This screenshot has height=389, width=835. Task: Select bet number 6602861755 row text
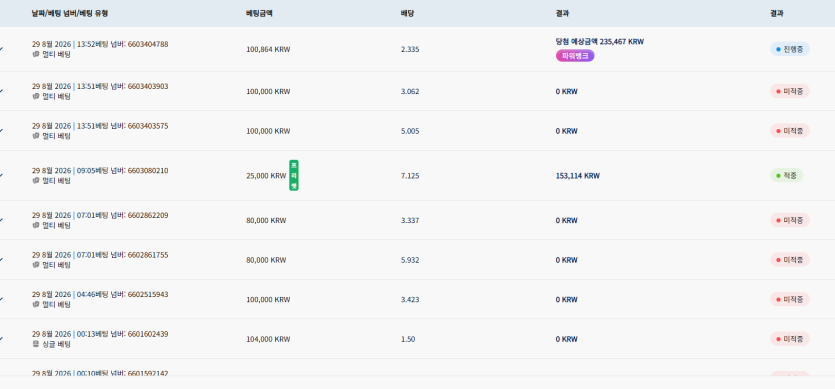100,255
